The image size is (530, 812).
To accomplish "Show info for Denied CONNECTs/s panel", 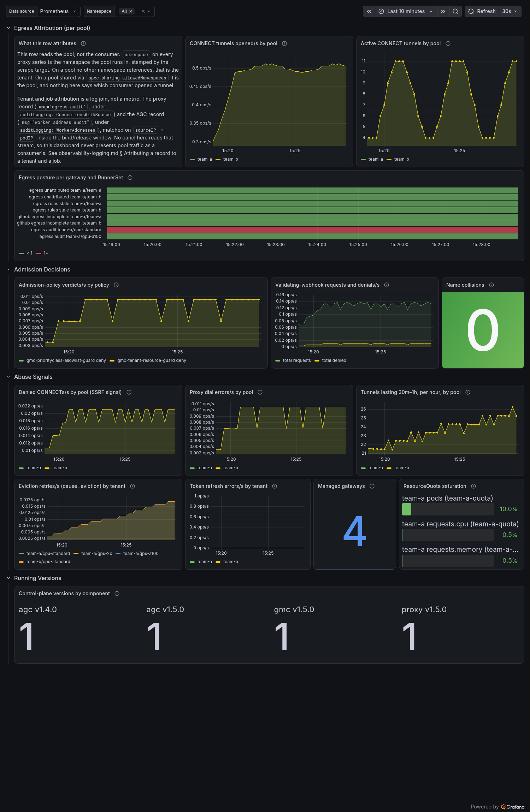I will pos(129,392).
